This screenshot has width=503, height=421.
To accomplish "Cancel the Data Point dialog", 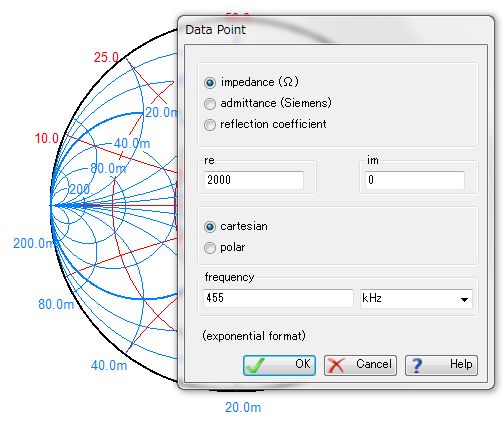I will [360, 366].
